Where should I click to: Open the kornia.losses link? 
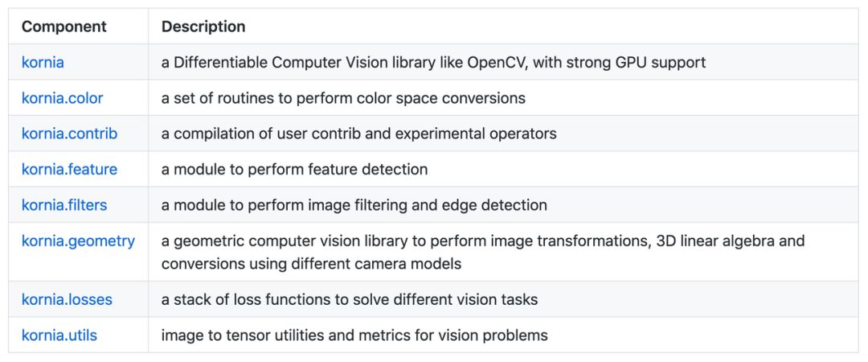(x=67, y=300)
